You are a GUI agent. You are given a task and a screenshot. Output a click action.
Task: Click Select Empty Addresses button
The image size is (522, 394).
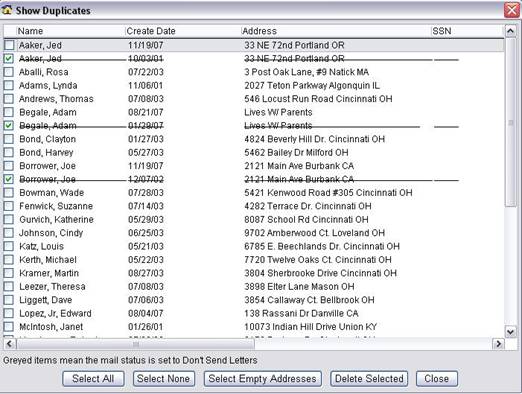[263, 379]
